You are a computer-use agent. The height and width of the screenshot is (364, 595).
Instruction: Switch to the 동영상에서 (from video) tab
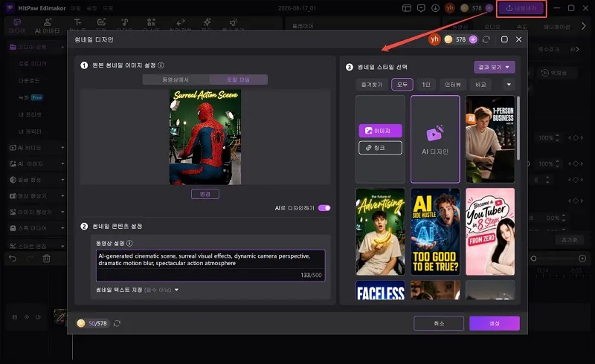point(176,79)
